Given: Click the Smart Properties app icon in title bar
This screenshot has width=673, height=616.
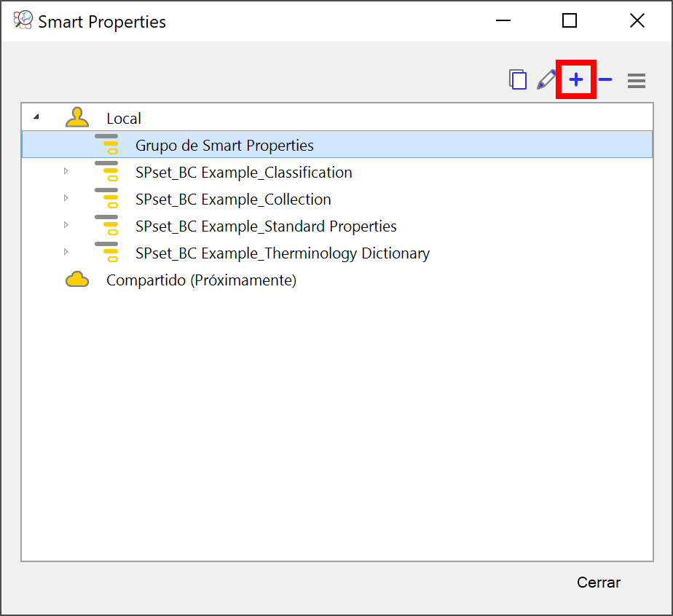Looking at the screenshot, I should [x=23, y=20].
